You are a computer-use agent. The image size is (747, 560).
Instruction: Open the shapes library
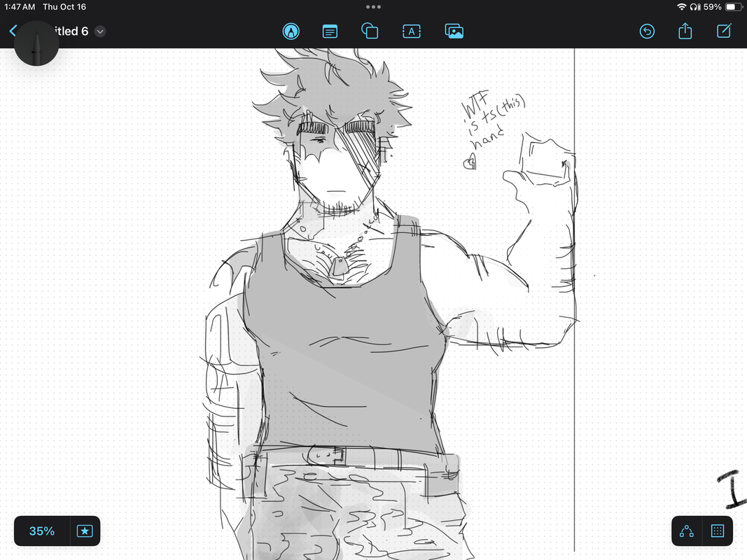pos(370,31)
